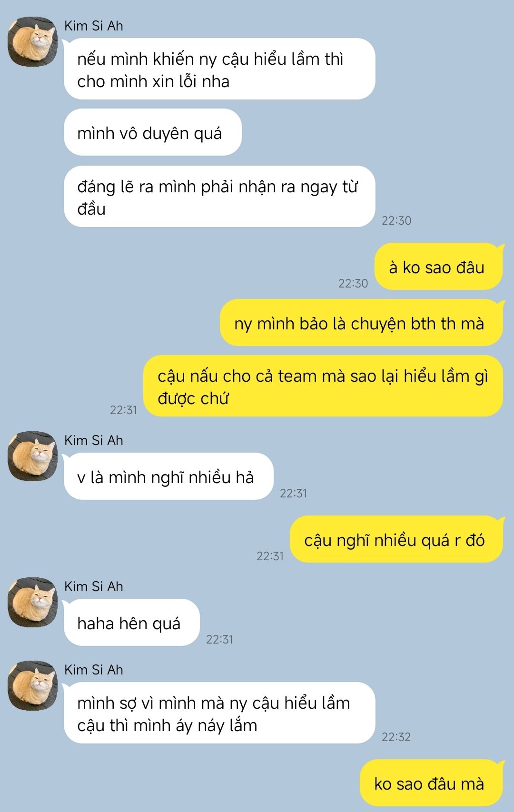
Task: Tap the yellow bubble 'à ko sao đâu'
Action: (x=438, y=267)
